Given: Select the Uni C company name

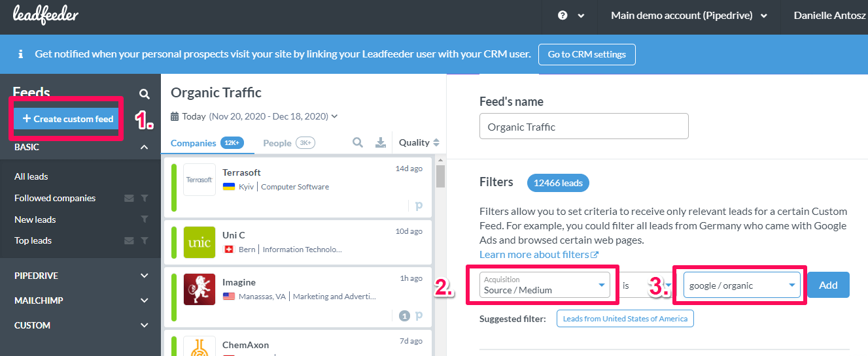Looking at the screenshot, I should click(x=234, y=235).
